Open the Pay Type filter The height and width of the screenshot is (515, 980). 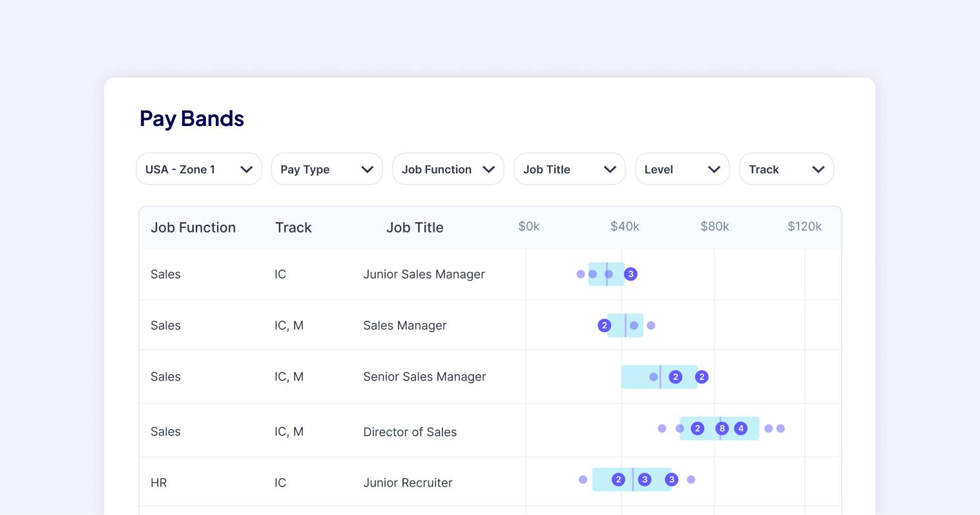click(x=327, y=169)
